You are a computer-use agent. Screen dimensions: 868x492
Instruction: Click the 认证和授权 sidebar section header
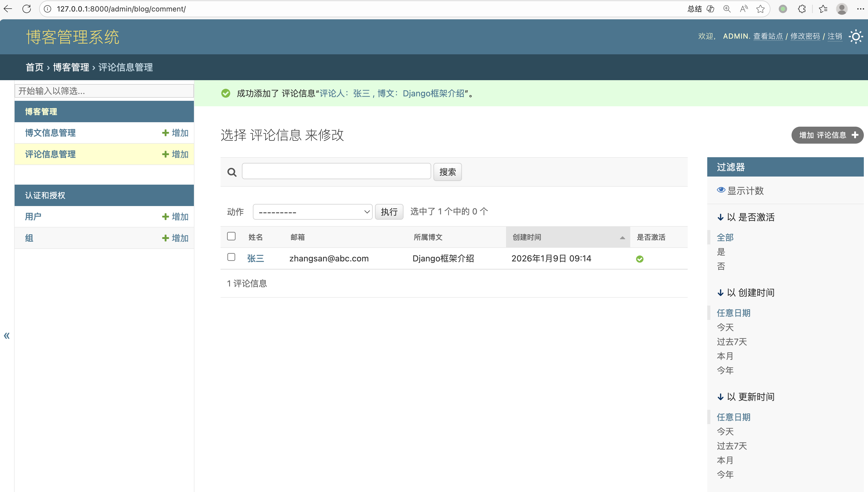click(45, 195)
